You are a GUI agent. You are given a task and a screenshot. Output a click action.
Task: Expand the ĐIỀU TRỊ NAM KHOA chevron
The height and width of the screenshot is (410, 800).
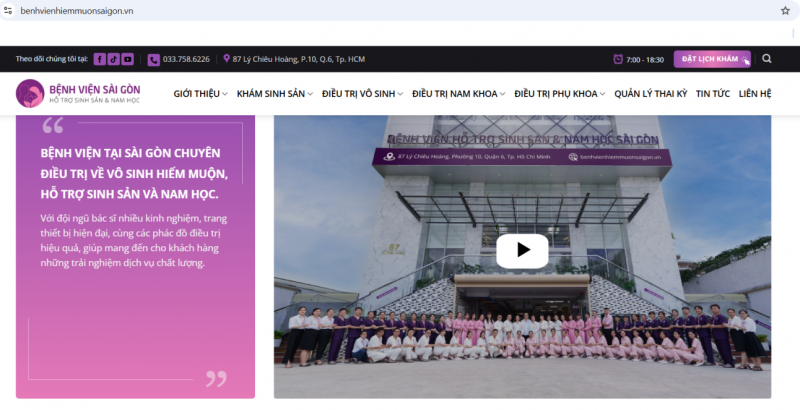[502, 94]
